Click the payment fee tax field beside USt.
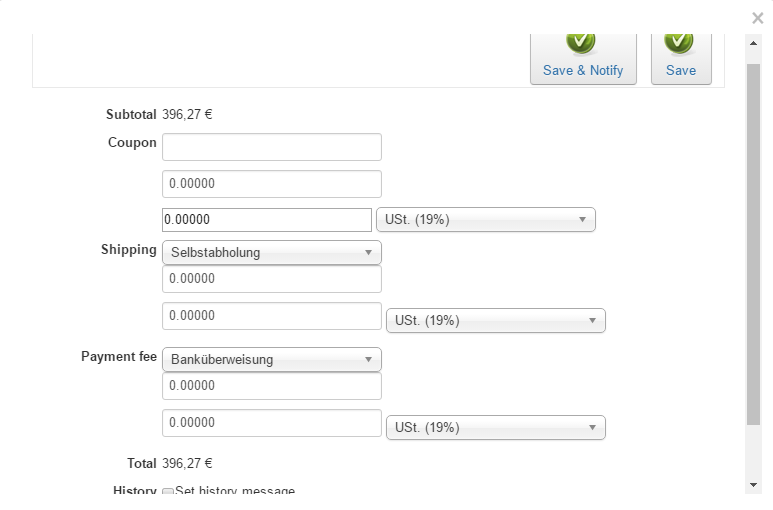This screenshot has height=510, width=773. 271,423
